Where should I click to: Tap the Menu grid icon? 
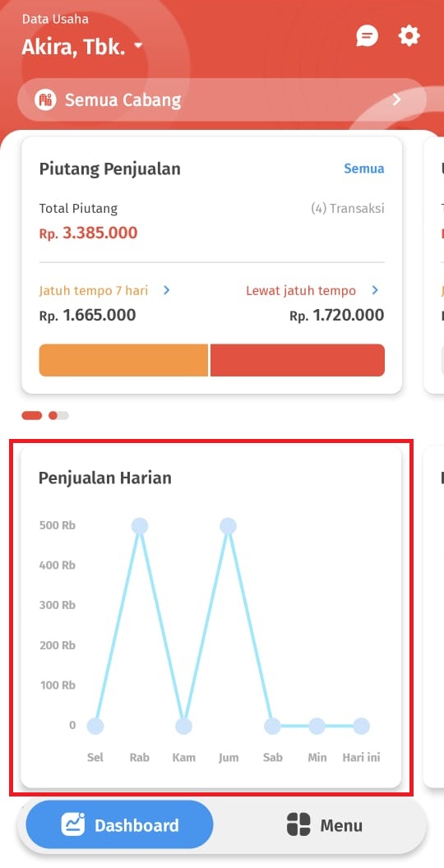tap(298, 824)
